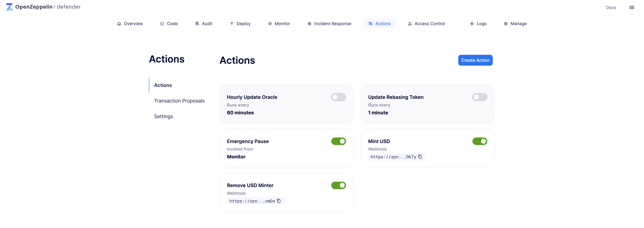Select the Actions top navigation tab
This screenshot has height=228, width=644.
click(379, 24)
